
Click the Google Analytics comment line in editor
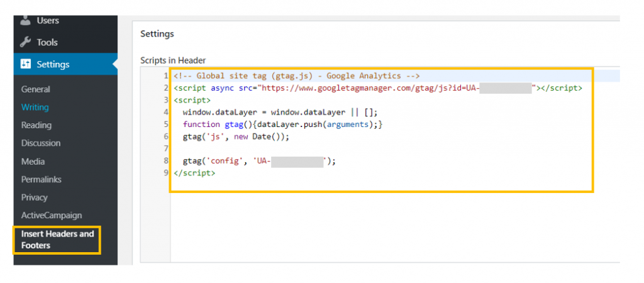click(x=296, y=76)
